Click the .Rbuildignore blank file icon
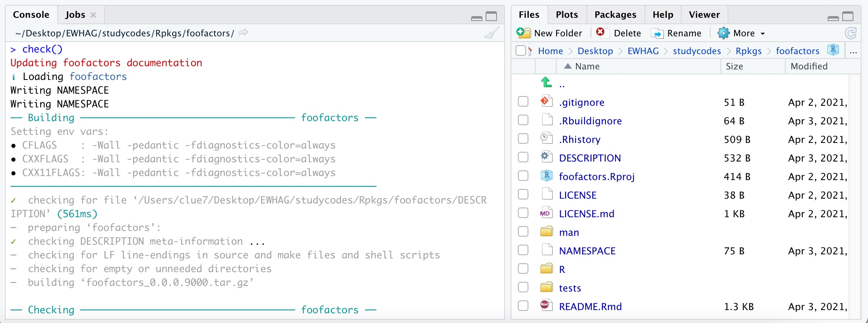Image resolution: width=868 pixels, height=323 pixels. (547, 120)
